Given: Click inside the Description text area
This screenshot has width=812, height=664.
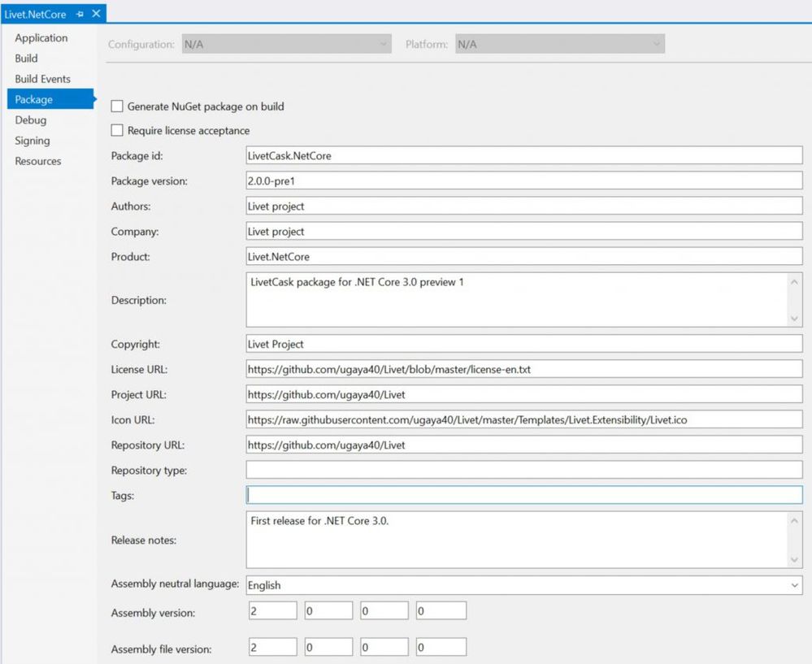Looking at the screenshot, I should 516,300.
